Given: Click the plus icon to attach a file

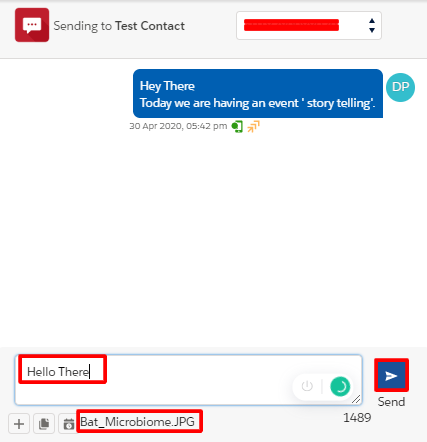Looking at the screenshot, I should tap(19, 424).
